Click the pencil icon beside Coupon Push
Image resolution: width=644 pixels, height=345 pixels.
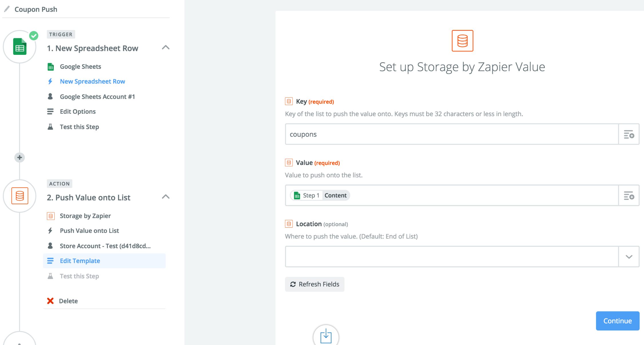(x=7, y=9)
